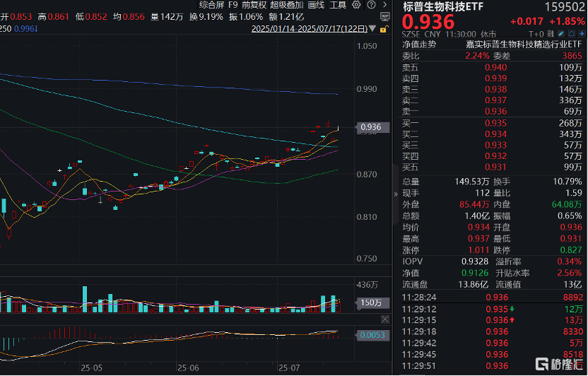Open the F9 deep data menu
588x376 pixels.
coord(233,5)
